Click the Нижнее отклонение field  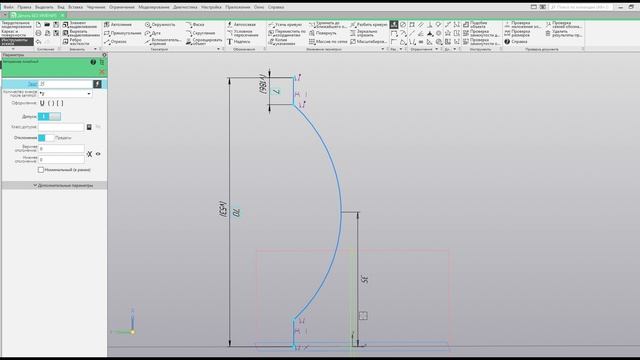(61, 160)
